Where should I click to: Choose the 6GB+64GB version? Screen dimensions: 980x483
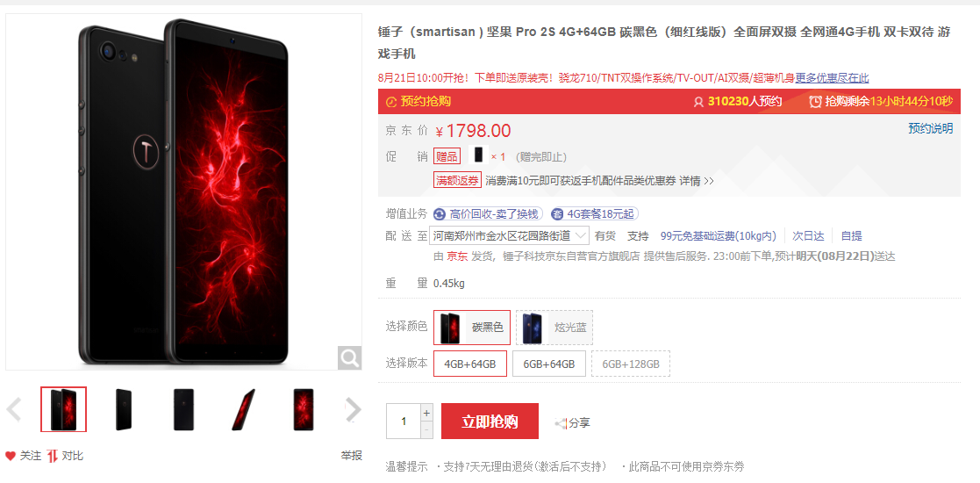click(549, 364)
